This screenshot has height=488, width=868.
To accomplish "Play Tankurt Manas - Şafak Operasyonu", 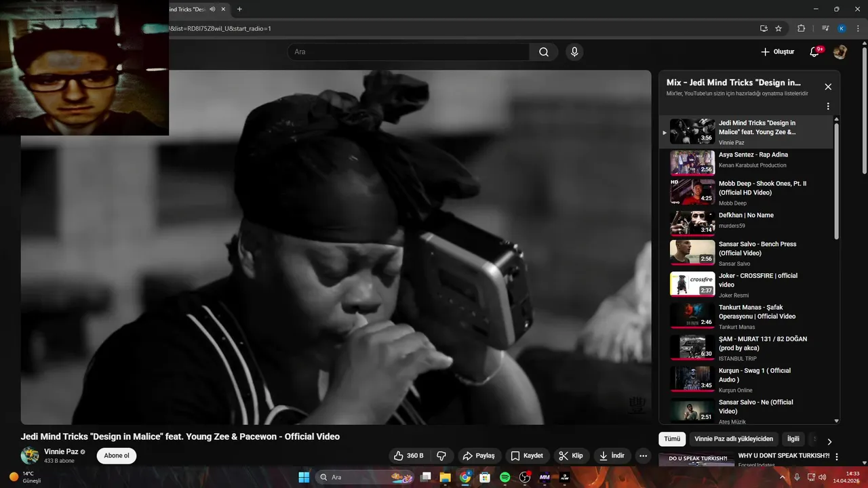I will click(x=747, y=317).
